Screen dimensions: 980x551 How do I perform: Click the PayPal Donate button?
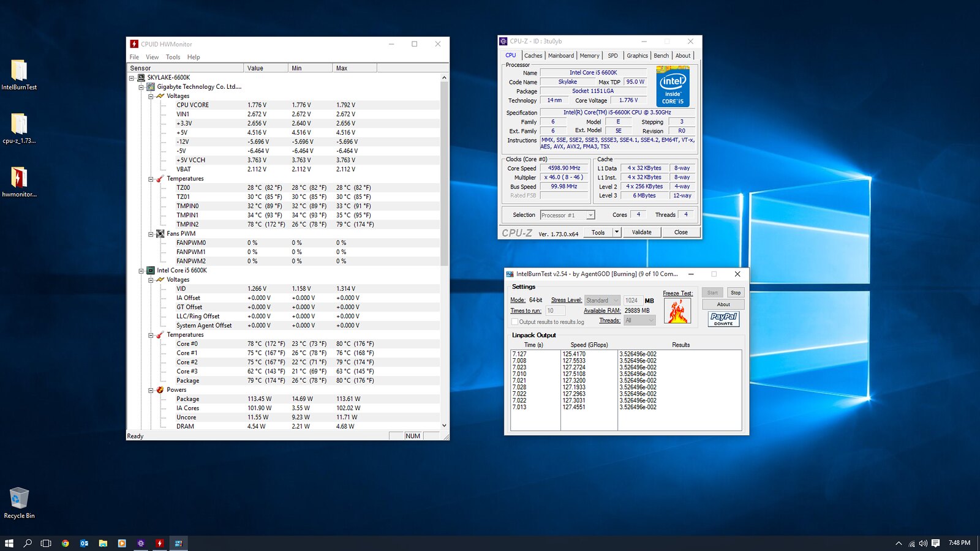723,319
